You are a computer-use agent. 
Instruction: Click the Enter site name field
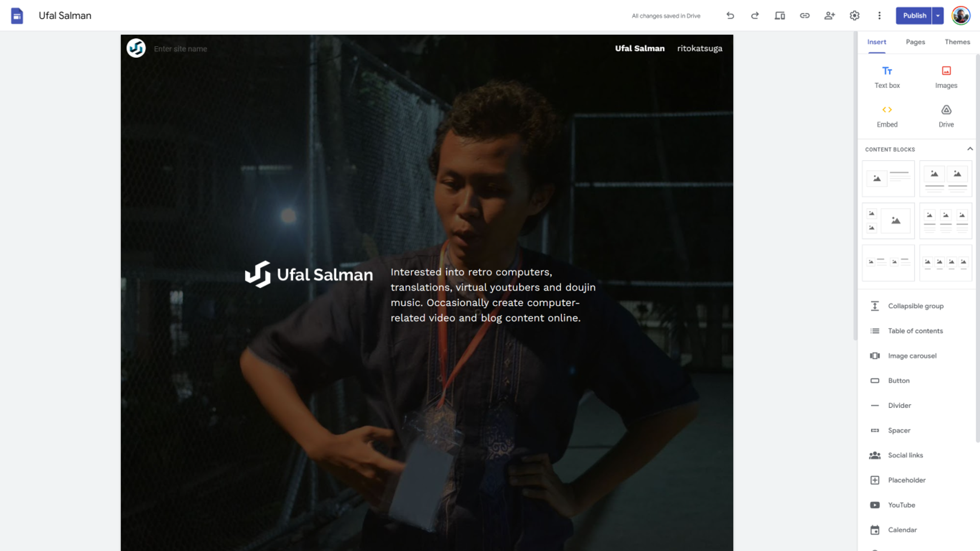[180, 49]
